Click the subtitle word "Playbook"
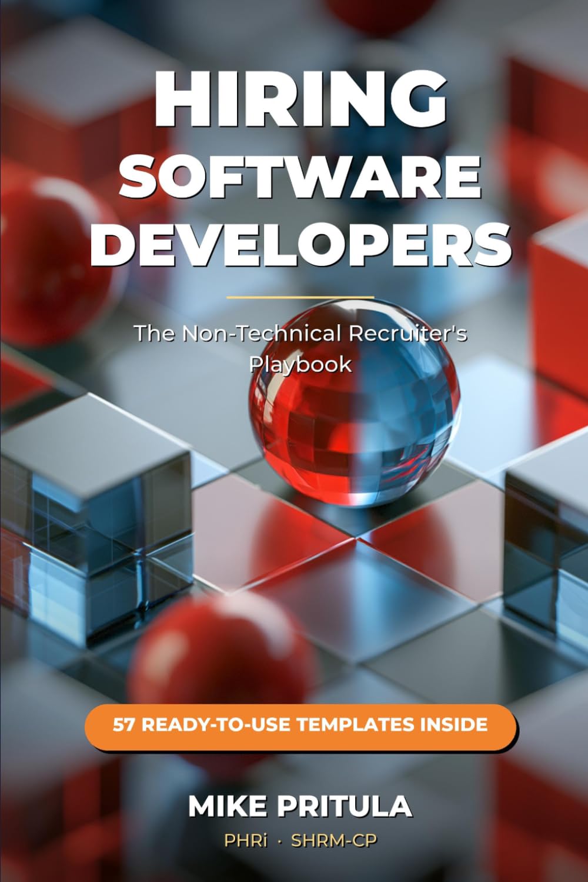Image resolution: width=588 pixels, height=882 pixels. [x=300, y=364]
